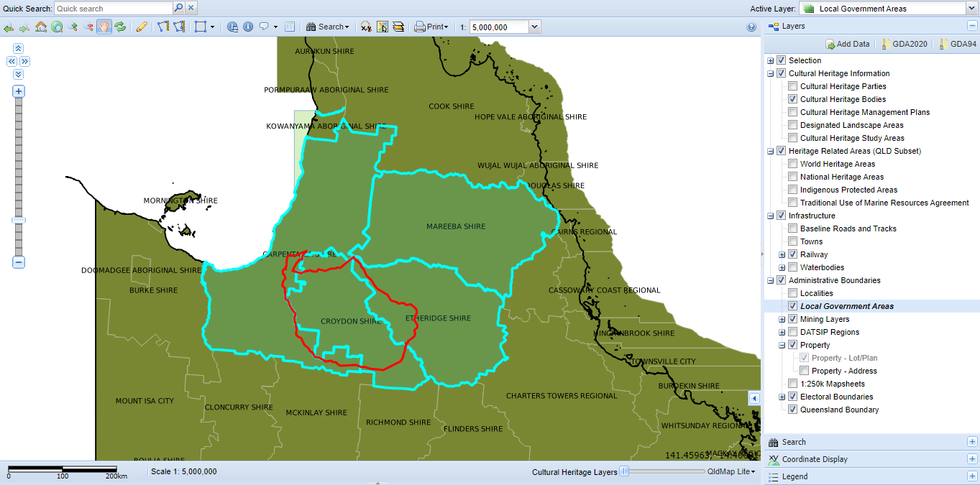
Task: Enable the Localities layer checkbox
Action: [792, 293]
